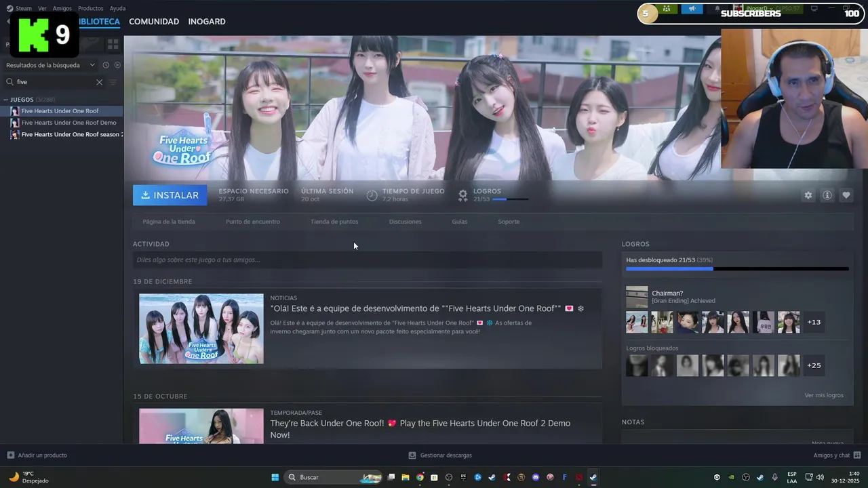Open the Microsoft Store taskbar icon
This screenshot has width=868, height=488.
434,477
